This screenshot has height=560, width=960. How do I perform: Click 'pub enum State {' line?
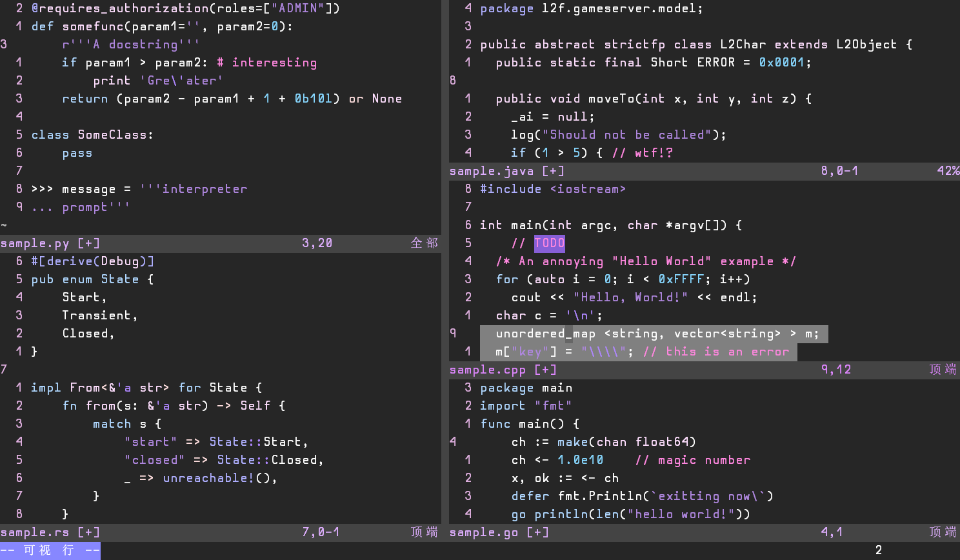(93, 279)
